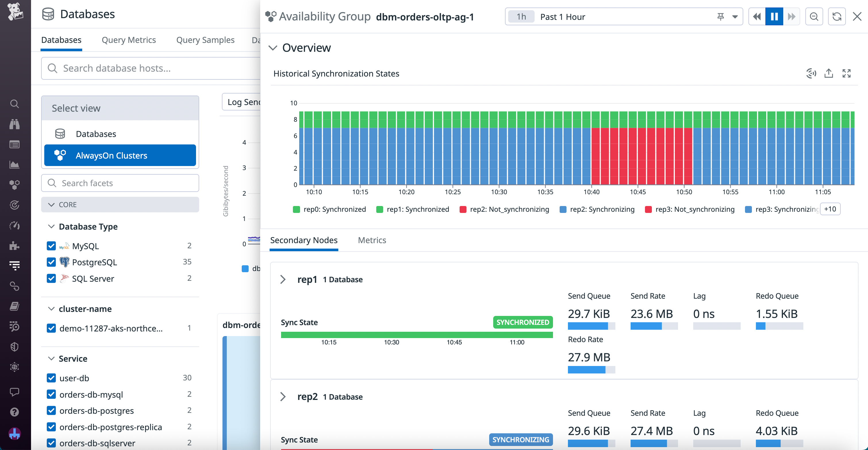The image size is (868, 450).
Task: Pin the Past 1 Hour time frame
Action: [721, 16]
